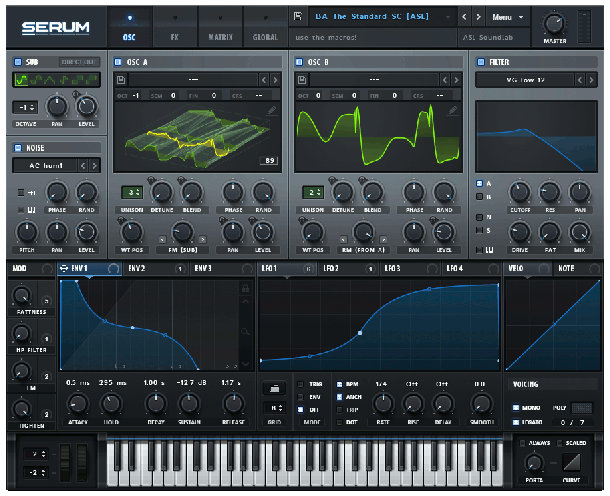The width and height of the screenshot is (610, 496).
Task: Open OSC B wavetable selector
Action: 374,80
